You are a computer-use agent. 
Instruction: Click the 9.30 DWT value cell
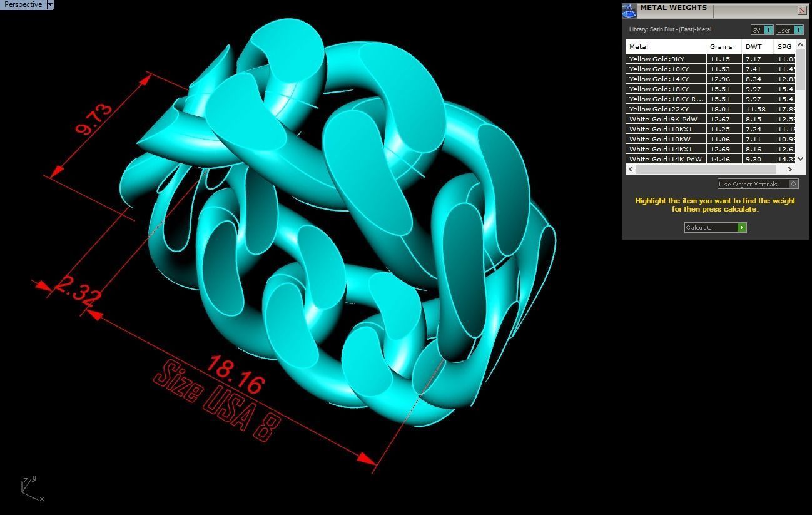[758, 159]
